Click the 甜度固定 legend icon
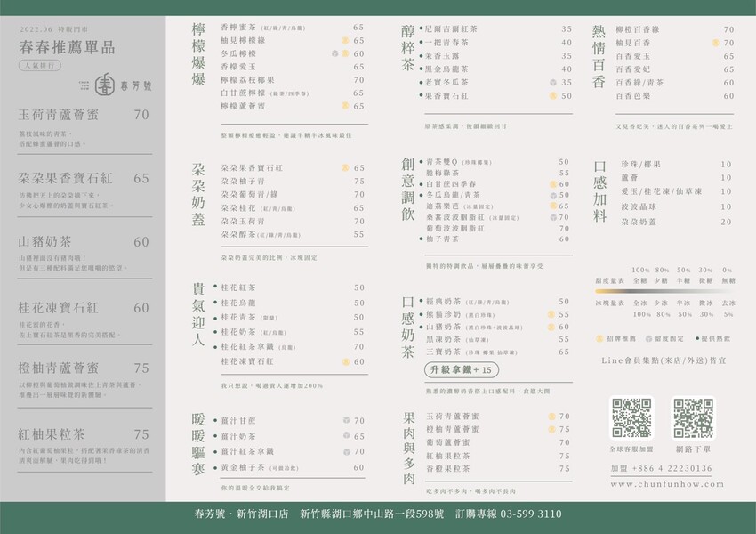This screenshot has width=756, height=534. click(647, 339)
